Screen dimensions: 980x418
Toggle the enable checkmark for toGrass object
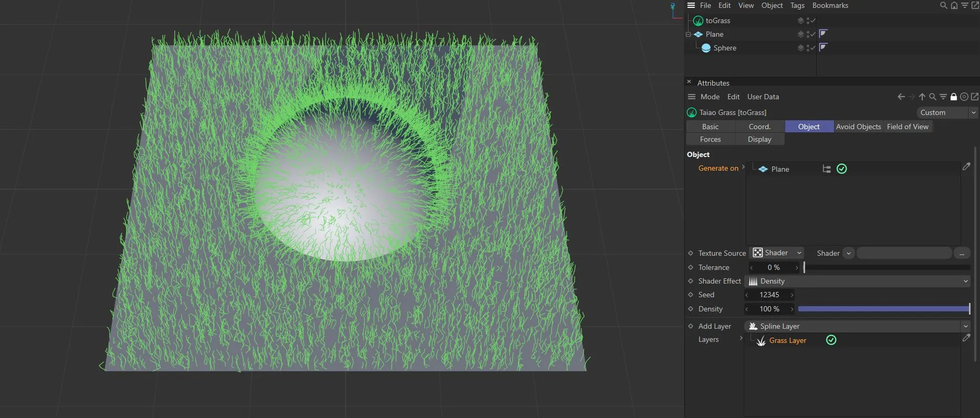813,20
